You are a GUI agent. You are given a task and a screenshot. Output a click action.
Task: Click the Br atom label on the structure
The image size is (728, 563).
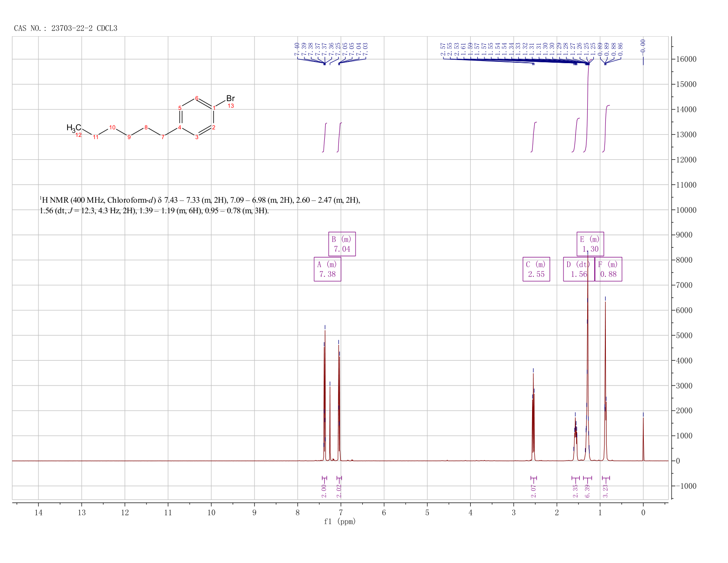click(x=230, y=98)
